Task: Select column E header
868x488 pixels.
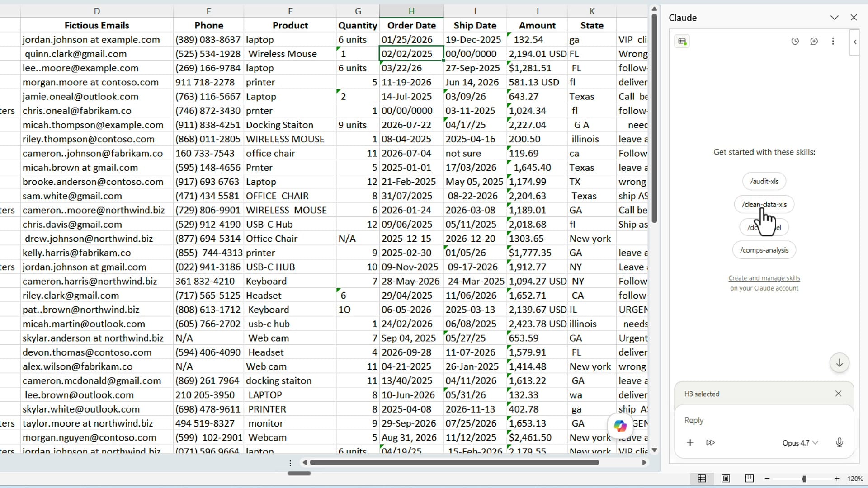Action: (x=208, y=11)
